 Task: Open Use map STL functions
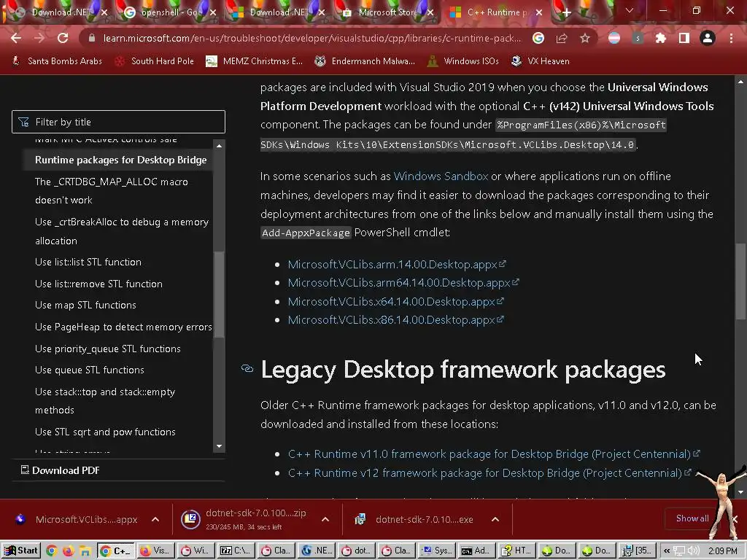(85, 306)
